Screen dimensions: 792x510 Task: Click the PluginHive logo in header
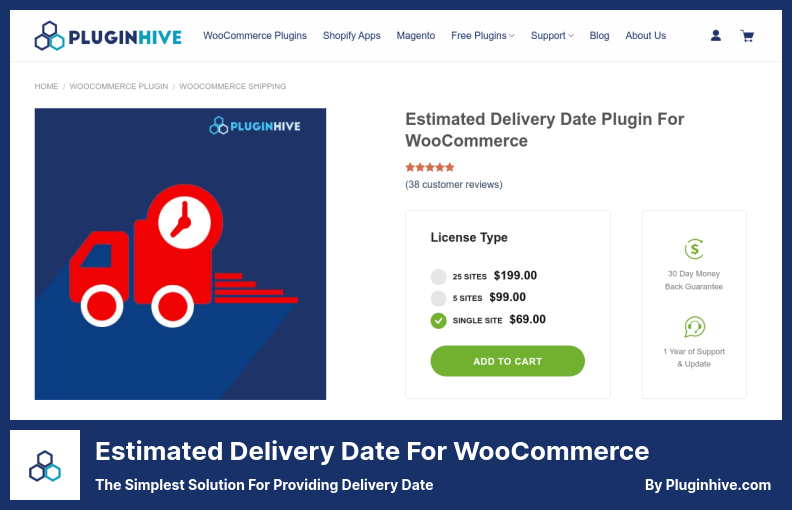(x=108, y=36)
